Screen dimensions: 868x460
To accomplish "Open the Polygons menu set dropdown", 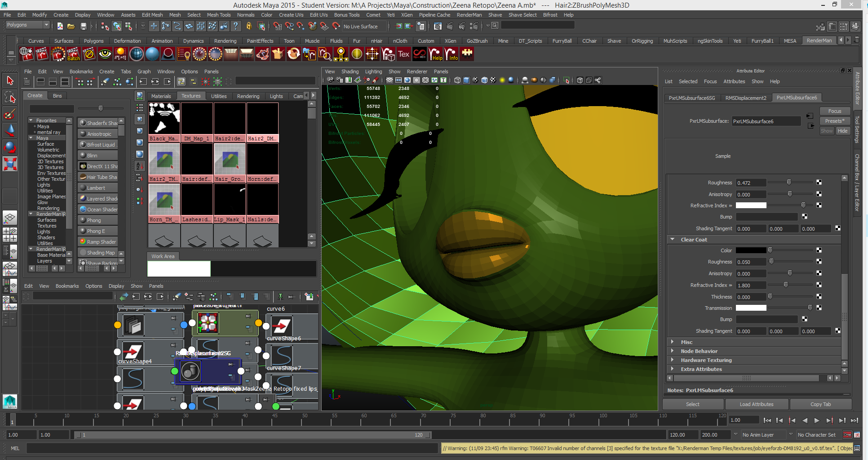I will (x=27, y=25).
